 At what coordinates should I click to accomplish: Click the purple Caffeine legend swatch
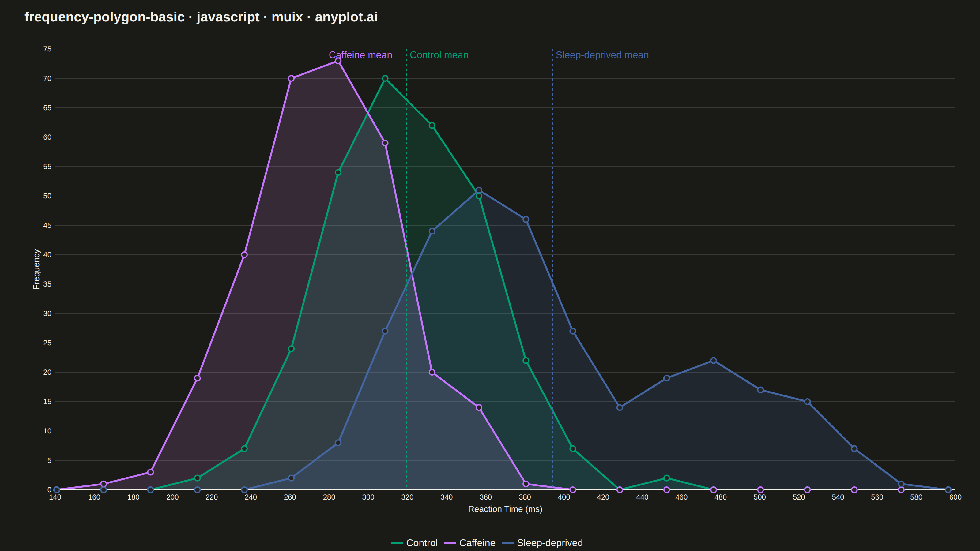pos(450,543)
